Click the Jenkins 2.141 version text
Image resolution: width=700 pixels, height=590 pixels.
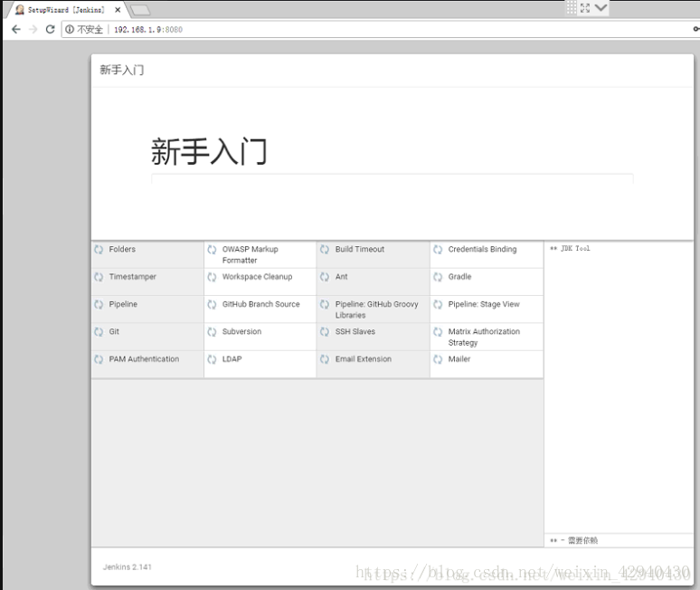point(128,566)
